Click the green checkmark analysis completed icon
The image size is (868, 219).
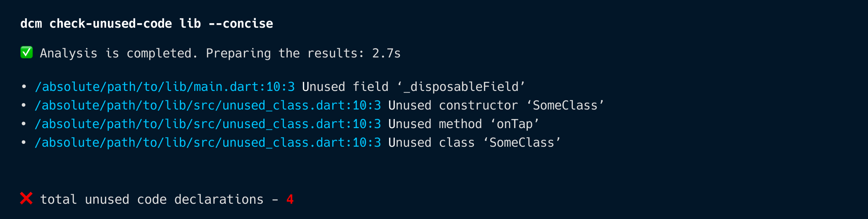coord(26,52)
